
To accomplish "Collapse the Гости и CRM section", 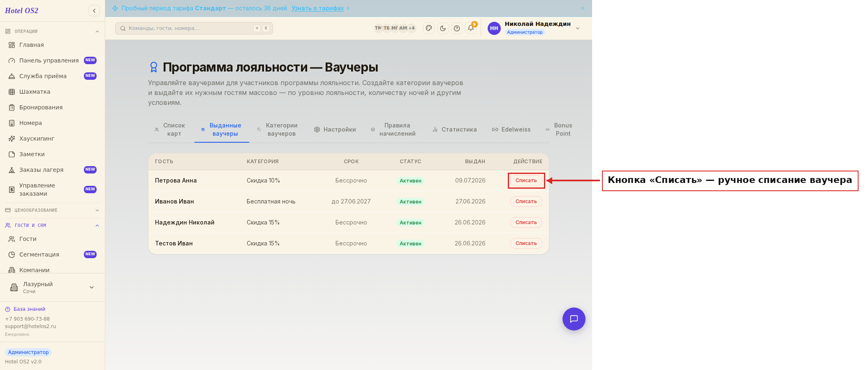I will pyautogui.click(x=52, y=225).
